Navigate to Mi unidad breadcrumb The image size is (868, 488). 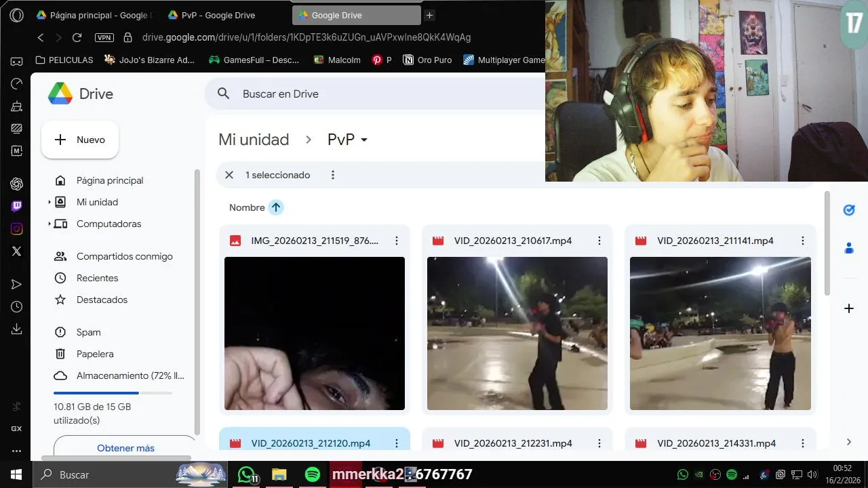point(254,140)
